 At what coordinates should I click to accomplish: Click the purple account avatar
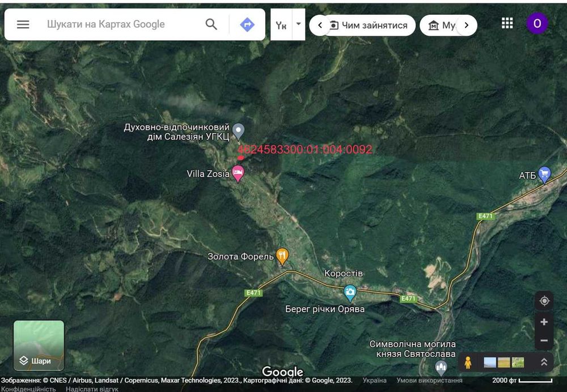[537, 23]
